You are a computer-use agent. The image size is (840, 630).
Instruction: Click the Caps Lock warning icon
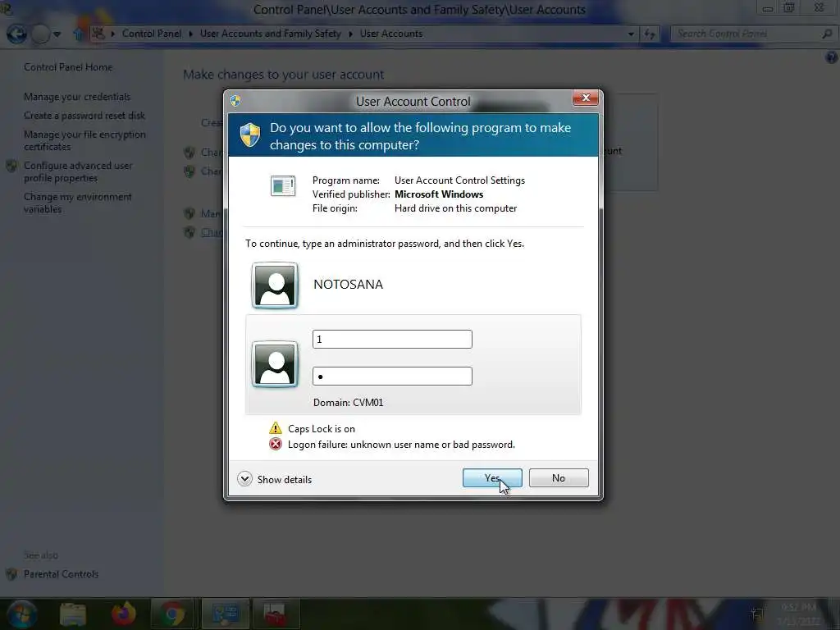pos(276,428)
